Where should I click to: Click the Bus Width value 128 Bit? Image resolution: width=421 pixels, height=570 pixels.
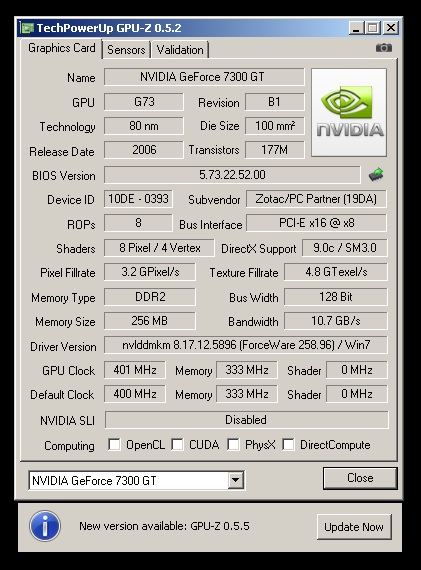tap(336, 297)
